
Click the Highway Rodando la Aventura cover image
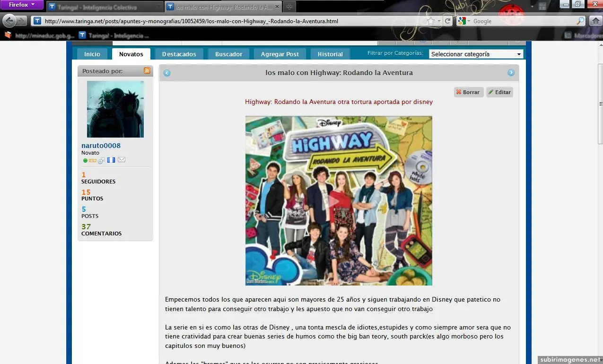click(339, 200)
